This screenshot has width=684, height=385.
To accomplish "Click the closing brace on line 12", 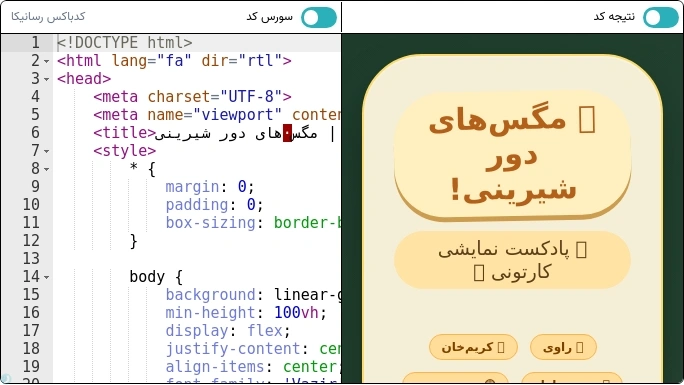I will point(133,241).
